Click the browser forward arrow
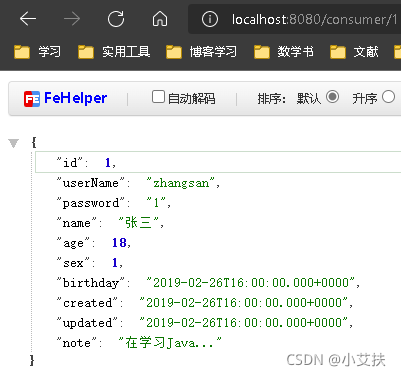Viewport: 401px width, 376px height. point(72,19)
